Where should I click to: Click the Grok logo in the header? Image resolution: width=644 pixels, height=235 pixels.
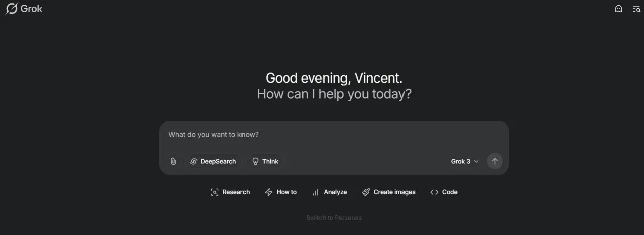click(24, 9)
